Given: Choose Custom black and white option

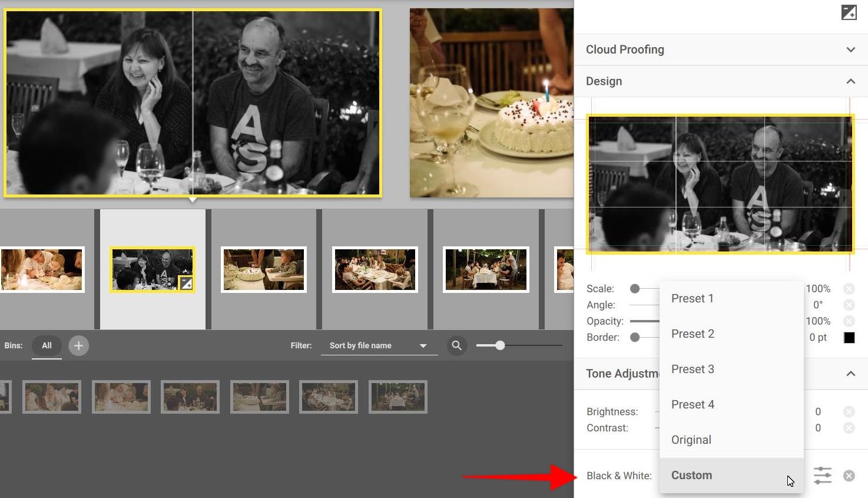Looking at the screenshot, I should [731, 476].
